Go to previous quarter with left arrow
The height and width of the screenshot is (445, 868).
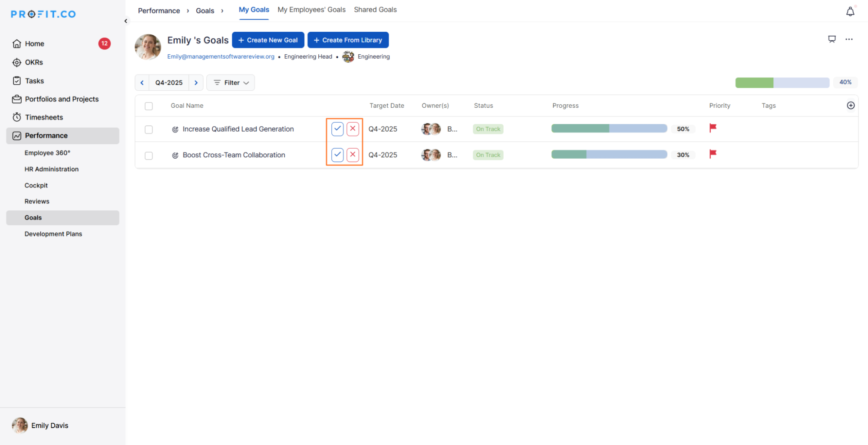pos(142,83)
